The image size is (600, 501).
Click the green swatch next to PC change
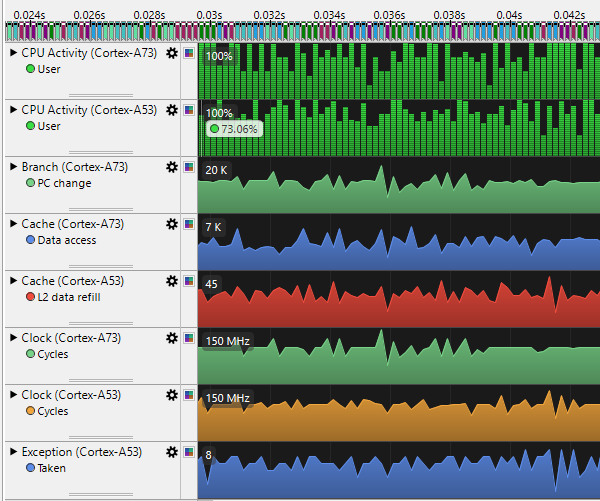tap(30, 183)
